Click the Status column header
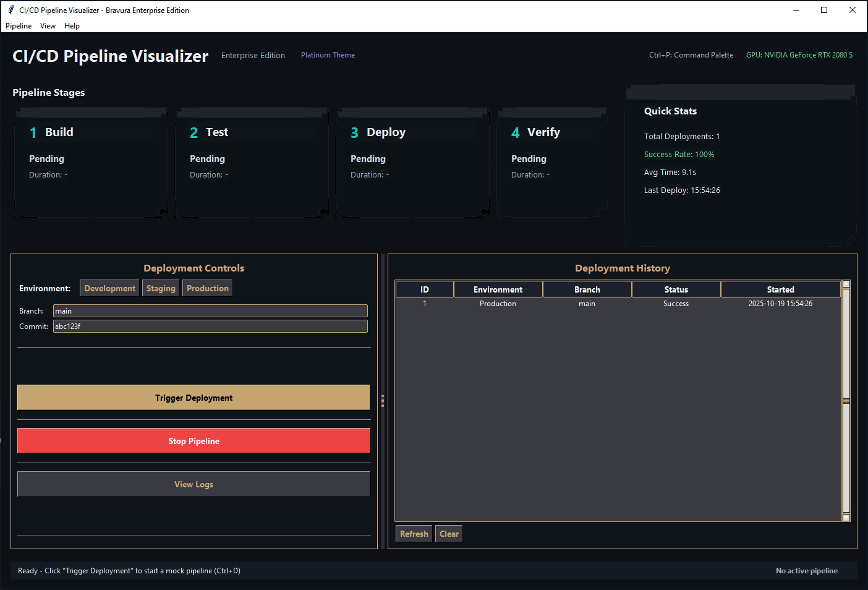 coord(676,289)
